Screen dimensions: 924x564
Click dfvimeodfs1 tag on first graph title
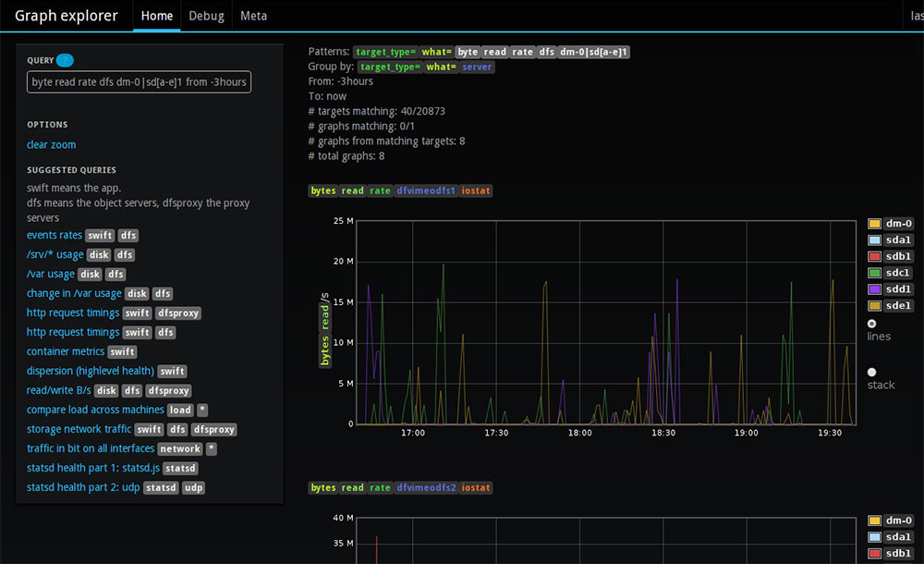(425, 190)
